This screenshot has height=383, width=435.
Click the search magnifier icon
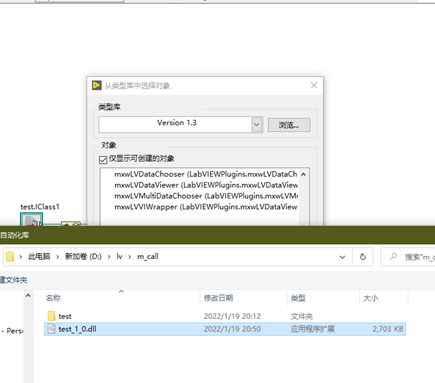coord(393,256)
